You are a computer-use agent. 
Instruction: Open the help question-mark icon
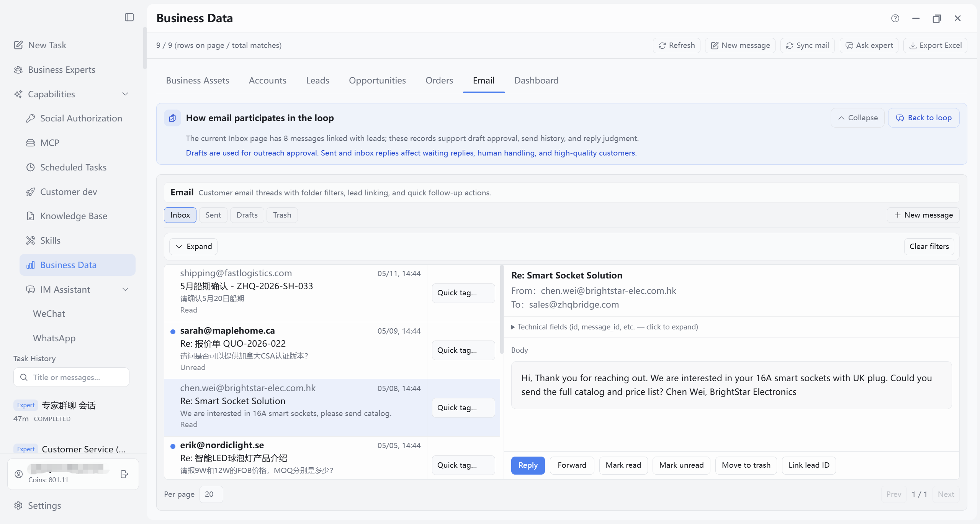click(x=895, y=18)
